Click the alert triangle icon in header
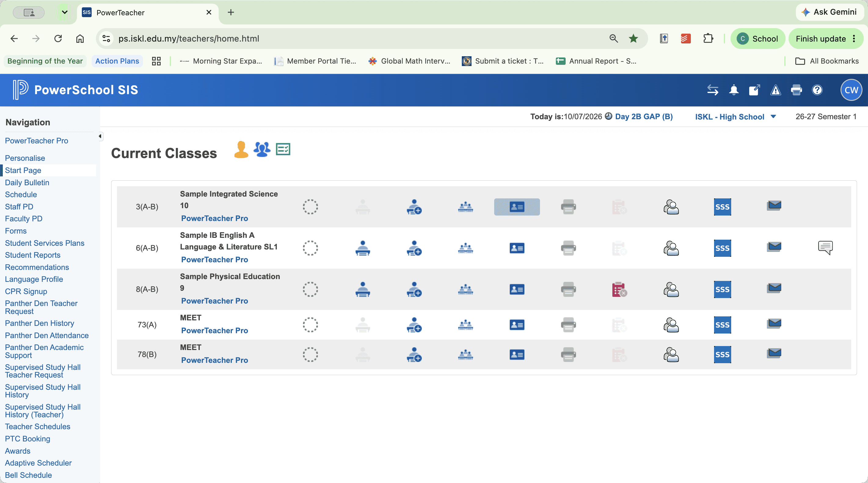The image size is (868, 483). pyautogui.click(x=775, y=90)
